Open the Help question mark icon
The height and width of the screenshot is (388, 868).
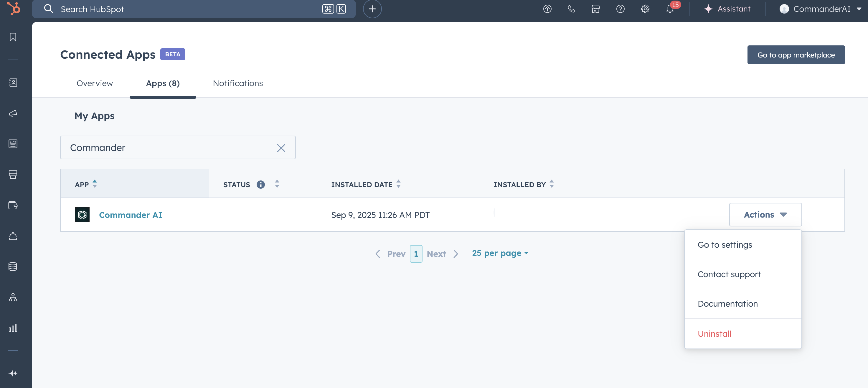620,9
